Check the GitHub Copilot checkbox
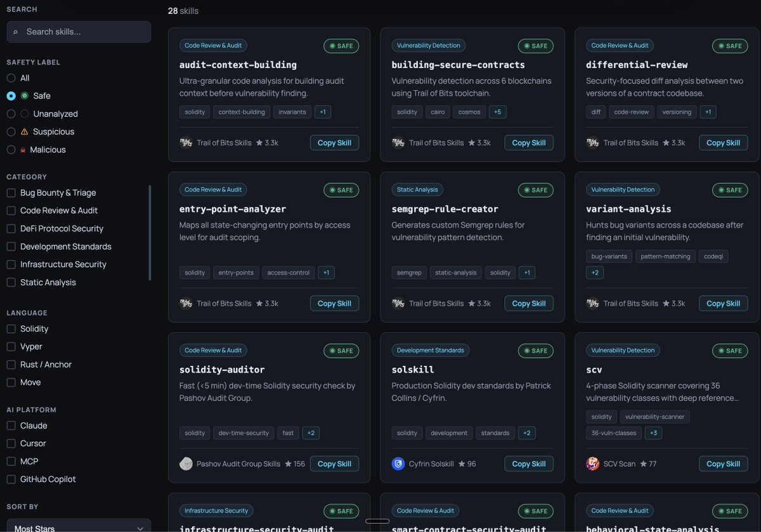 11,479
